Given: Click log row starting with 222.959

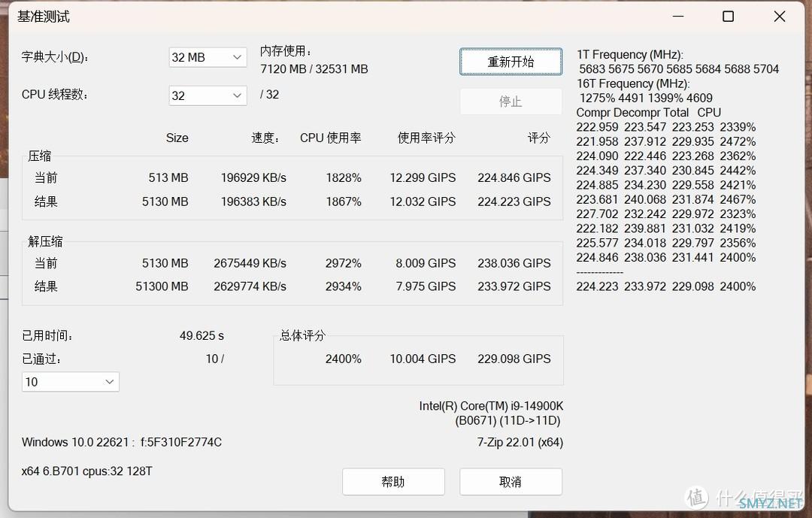Looking at the screenshot, I should click(x=666, y=127).
